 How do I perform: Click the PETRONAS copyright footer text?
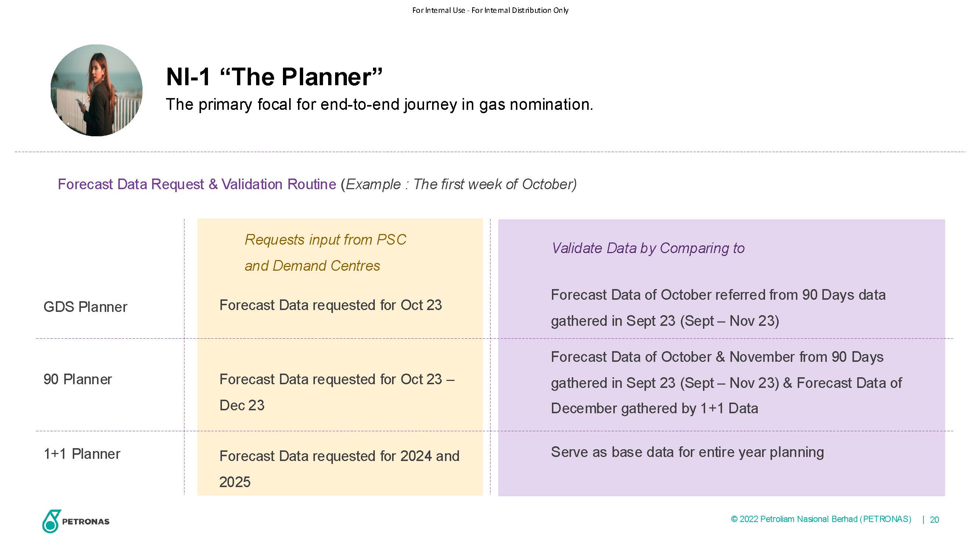[821, 519]
